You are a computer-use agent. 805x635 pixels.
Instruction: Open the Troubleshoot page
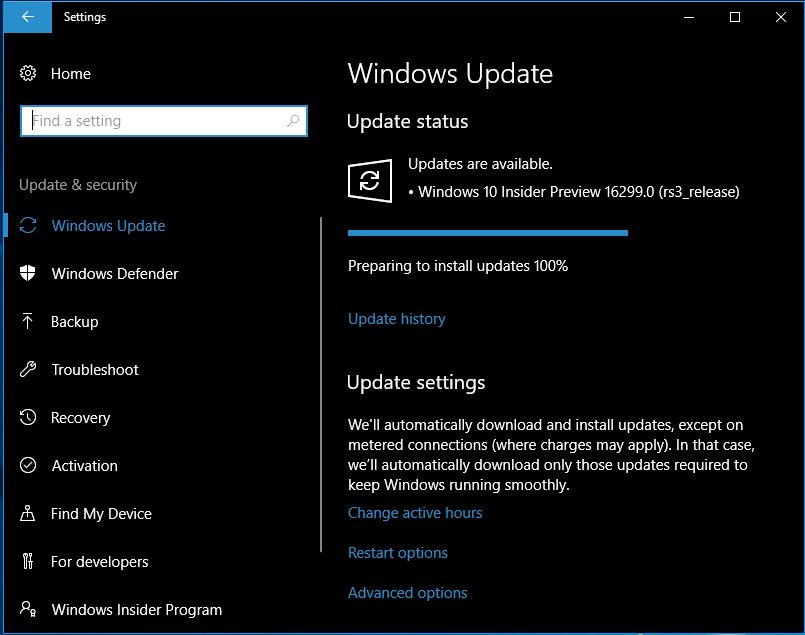point(95,370)
